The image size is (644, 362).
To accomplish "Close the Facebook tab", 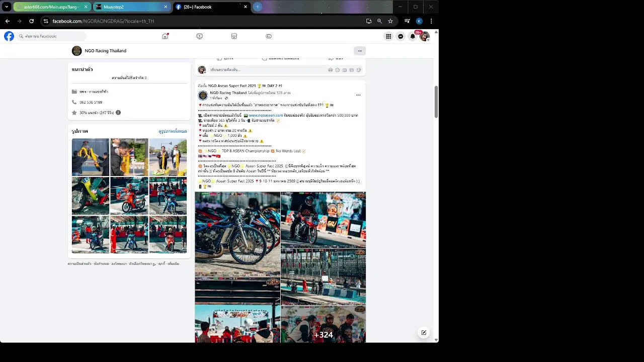I will click(x=246, y=7).
